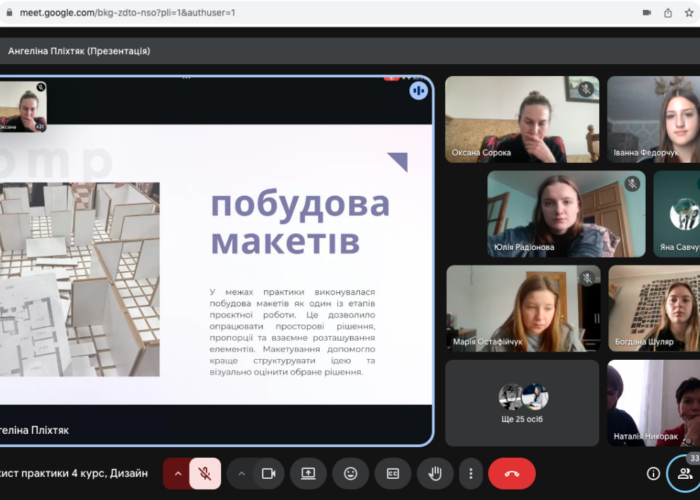Expand audio settings arrow beside microphone
The image size is (700, 500).
[178, 473]
